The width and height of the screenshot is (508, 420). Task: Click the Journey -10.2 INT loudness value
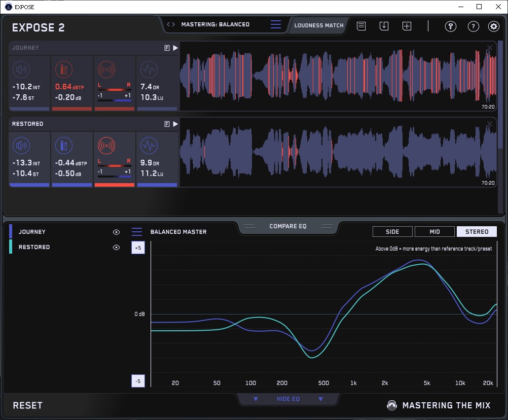point(26,87)
